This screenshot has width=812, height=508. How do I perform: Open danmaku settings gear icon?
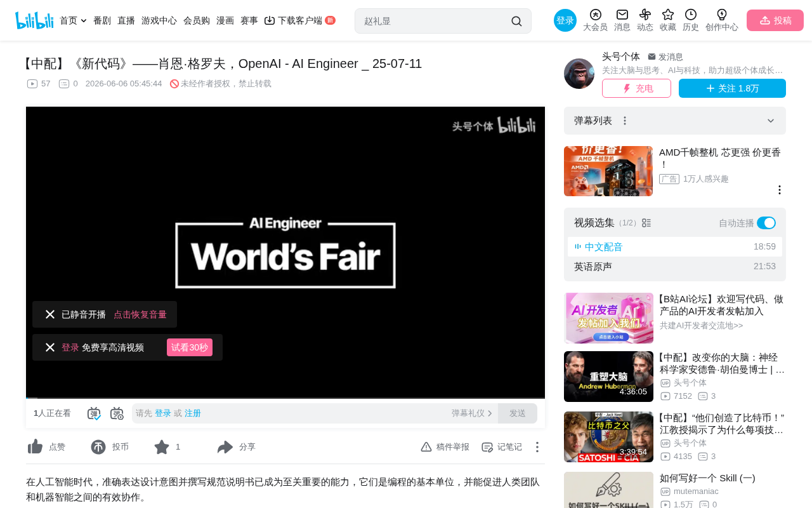click(x=117, y=413)
